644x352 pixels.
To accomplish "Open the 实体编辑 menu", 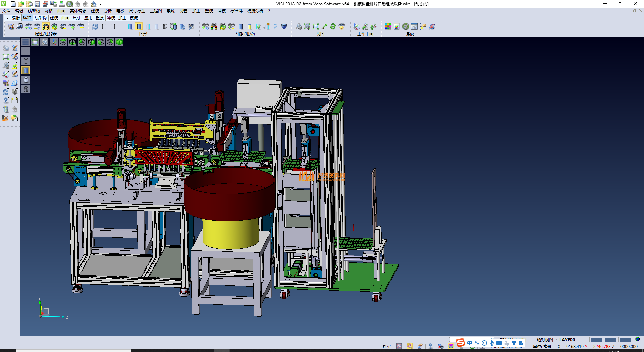I will coord(78,11).
